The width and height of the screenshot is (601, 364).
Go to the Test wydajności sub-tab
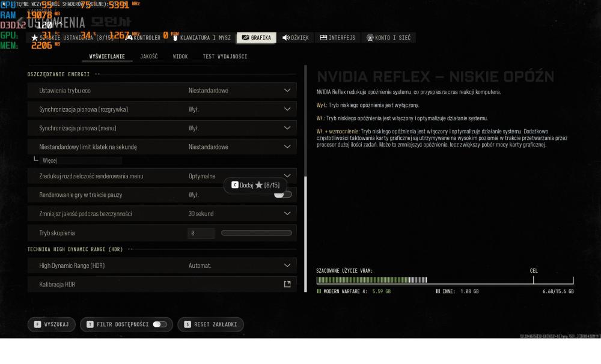coord(225,56)
